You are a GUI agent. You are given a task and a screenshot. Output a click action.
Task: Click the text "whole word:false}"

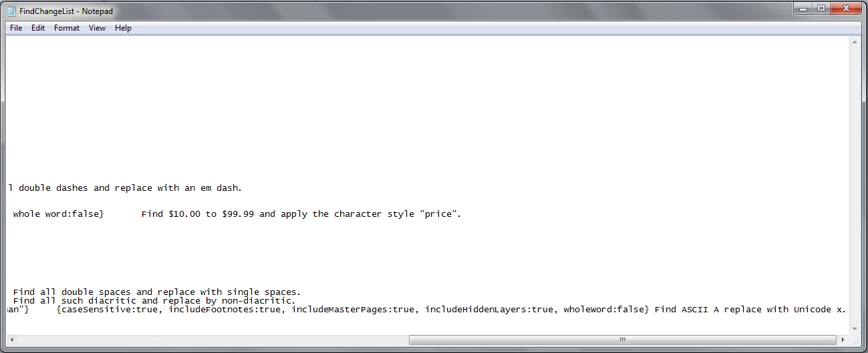tap(59, 214)
